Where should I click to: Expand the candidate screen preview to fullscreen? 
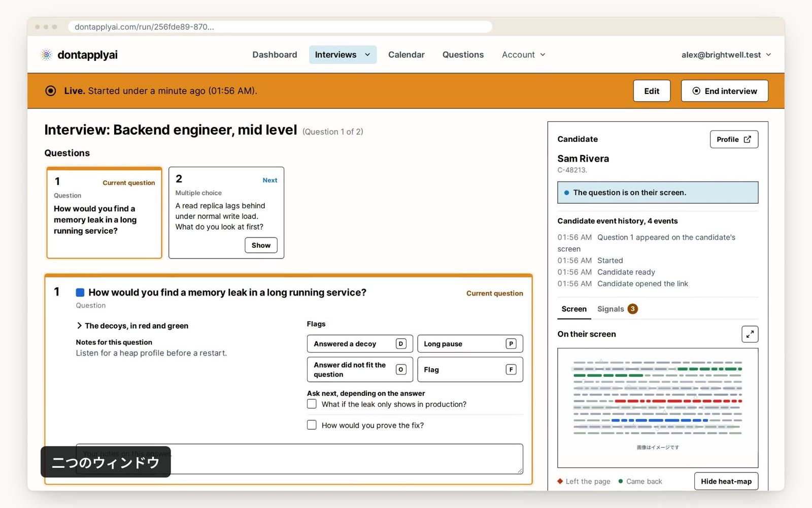coord(750,334)
